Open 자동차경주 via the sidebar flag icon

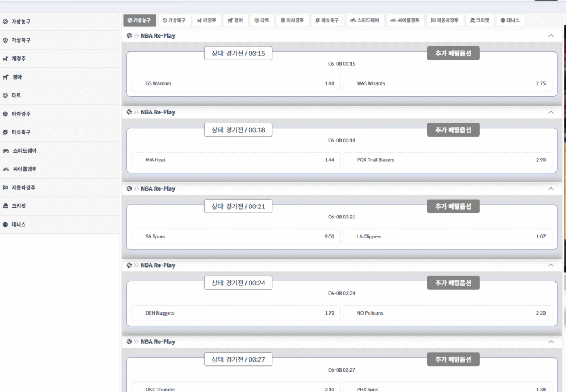point(5,187)
